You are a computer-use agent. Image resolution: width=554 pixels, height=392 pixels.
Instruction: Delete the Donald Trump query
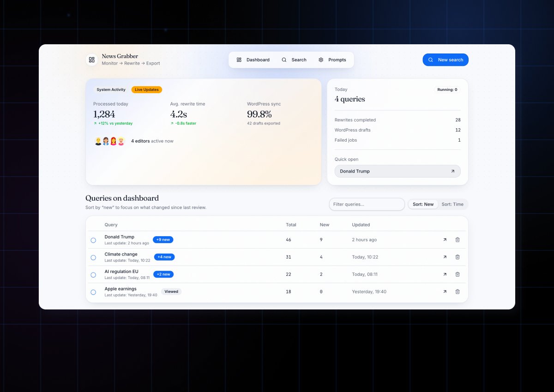[458, 240]
